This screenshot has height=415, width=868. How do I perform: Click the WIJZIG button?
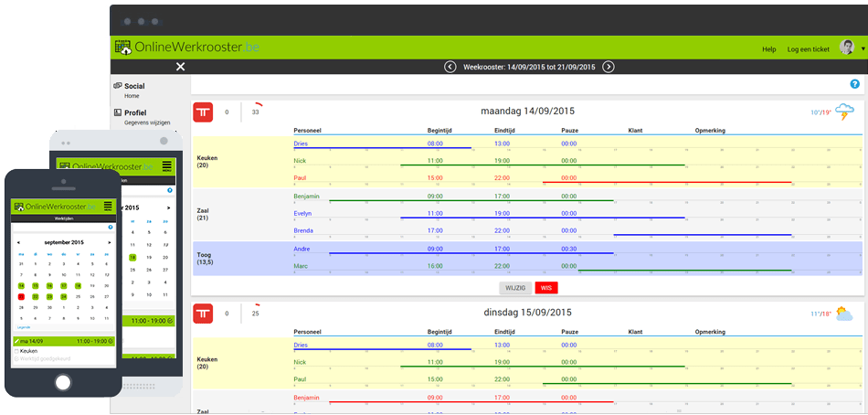(515, 287)
